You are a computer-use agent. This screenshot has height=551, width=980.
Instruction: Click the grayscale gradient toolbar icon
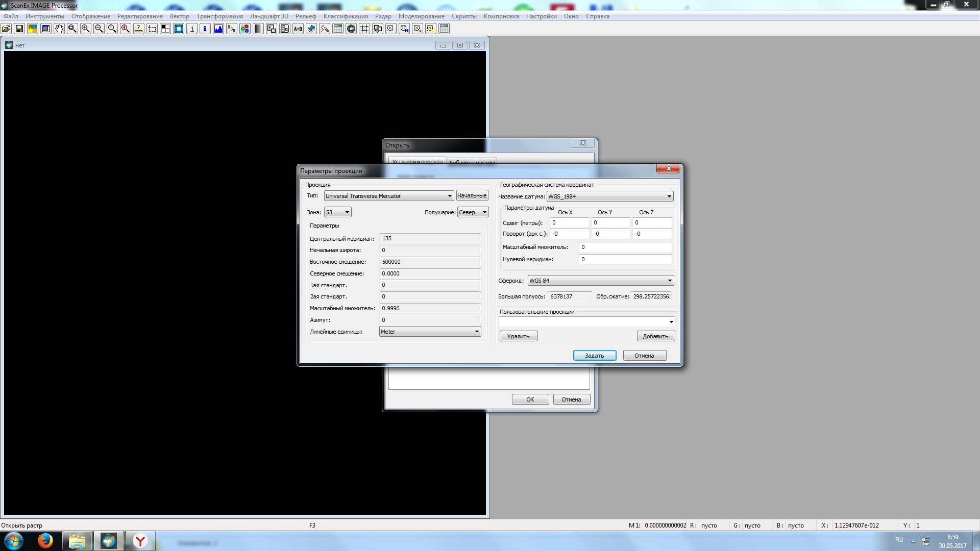click(258, 29)
